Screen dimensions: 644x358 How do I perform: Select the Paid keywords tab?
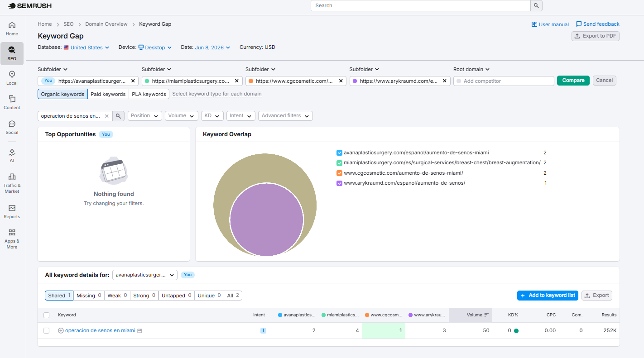pos(108,94)
